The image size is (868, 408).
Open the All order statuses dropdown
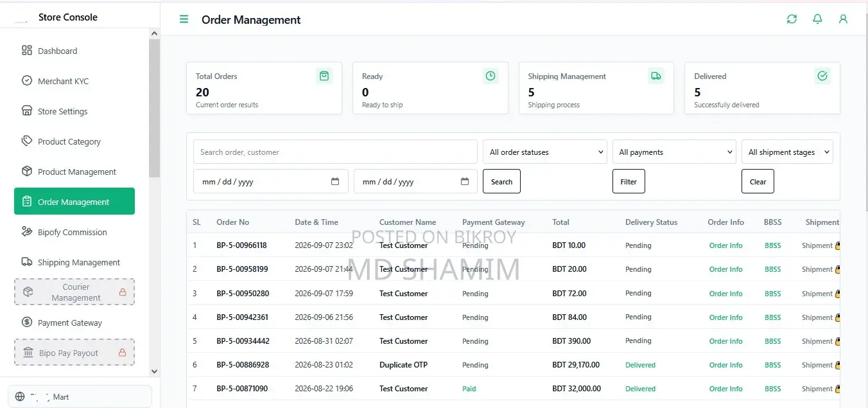coord(545,152)
